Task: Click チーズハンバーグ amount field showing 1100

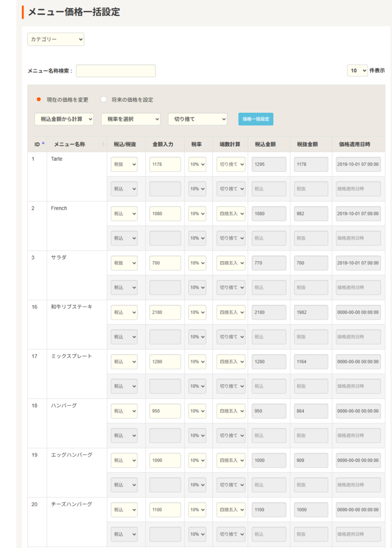Action: tap(165, 509)
